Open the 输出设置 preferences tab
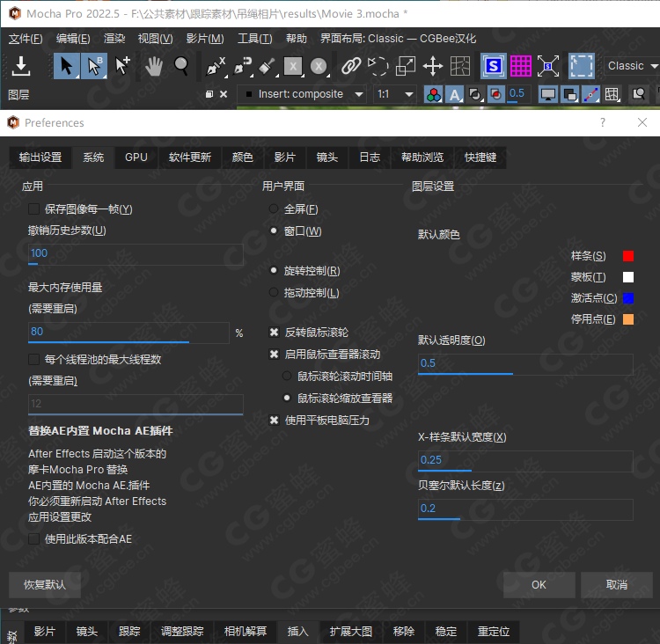This screenshot has height=644, width=660. 40,157
